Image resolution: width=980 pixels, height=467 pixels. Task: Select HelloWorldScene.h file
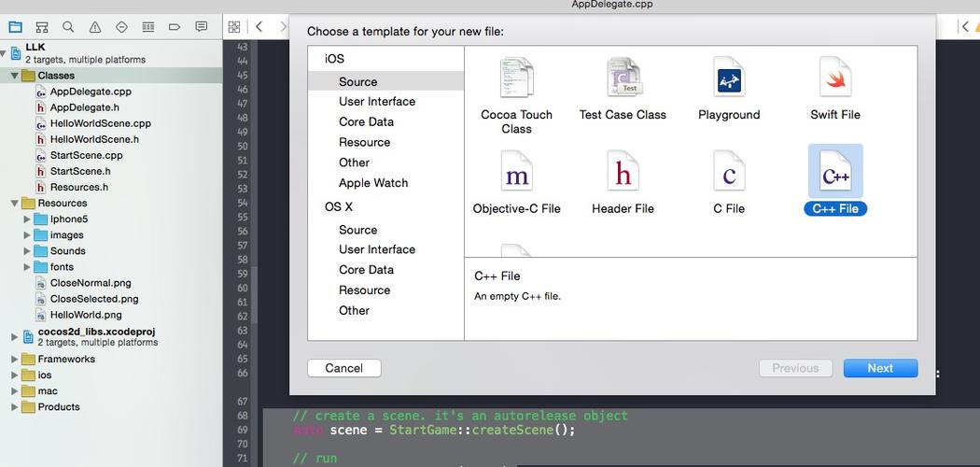94,139
